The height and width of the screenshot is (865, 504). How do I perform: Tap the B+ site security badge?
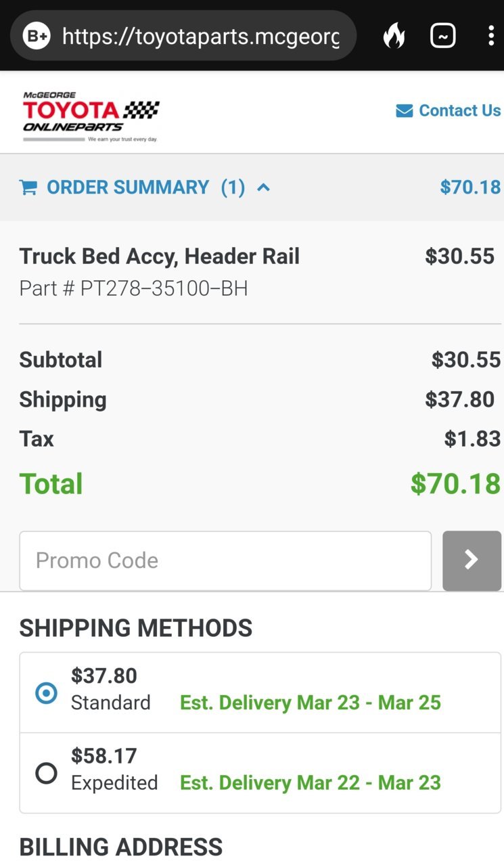pyautogui.click(x=37, y=36)
